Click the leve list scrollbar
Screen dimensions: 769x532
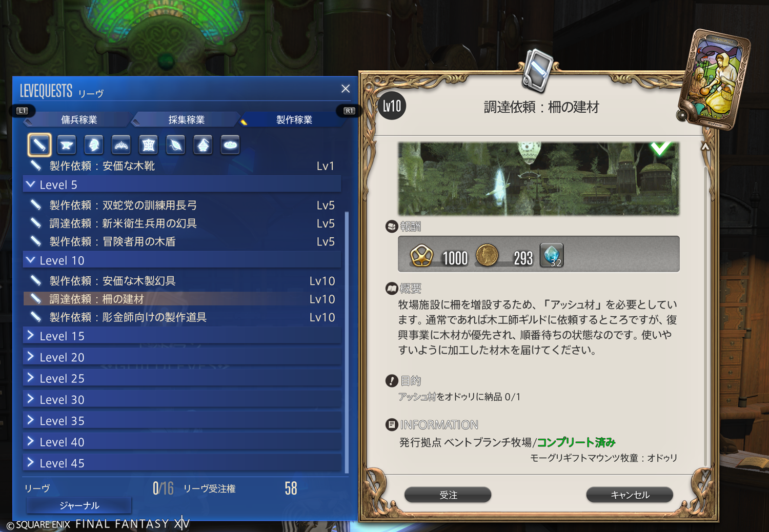(x=347, y=341)
